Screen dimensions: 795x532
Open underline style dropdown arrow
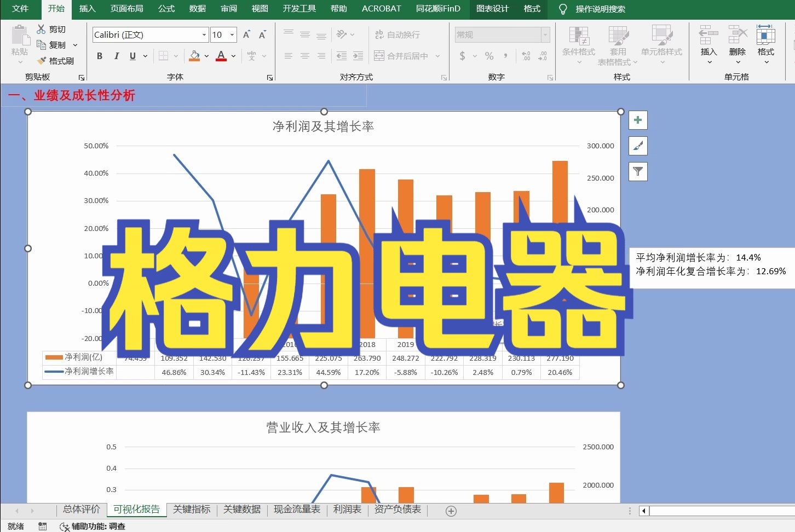click(145, 56)
